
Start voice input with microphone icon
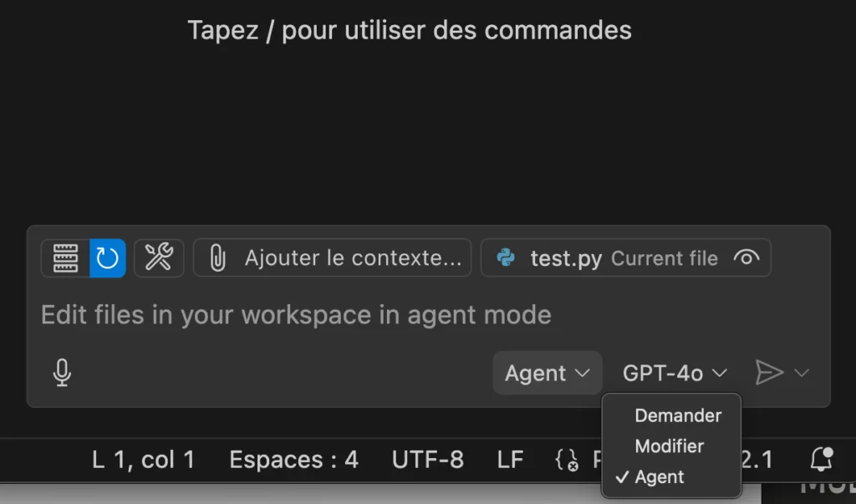[x=62, y=373]
